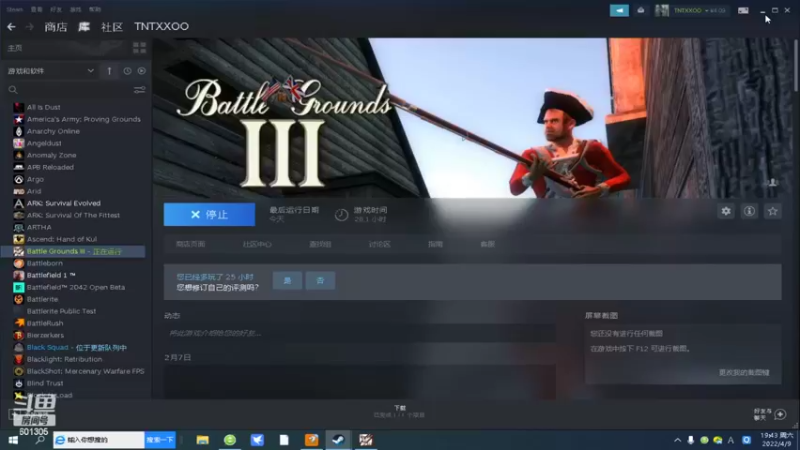This screenshot has width=800, height=450.
Task: Open the 好友 friends menu
Action: (x=56, y=9)
